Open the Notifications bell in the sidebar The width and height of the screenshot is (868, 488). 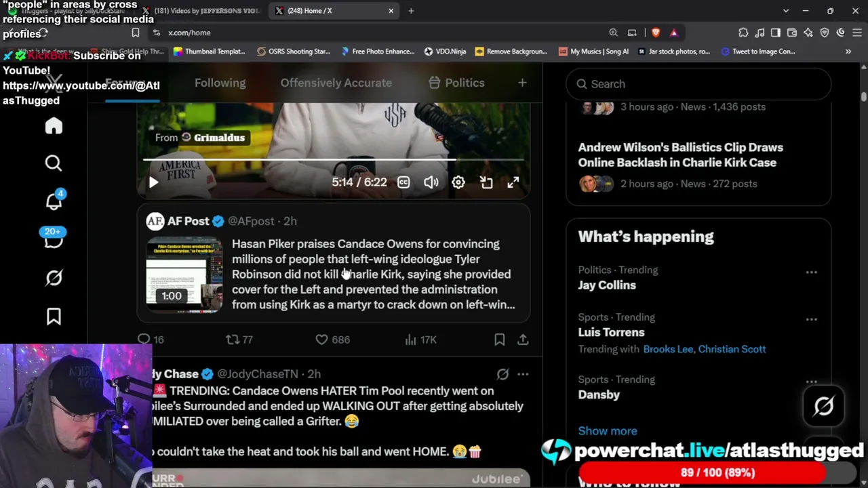54,201
